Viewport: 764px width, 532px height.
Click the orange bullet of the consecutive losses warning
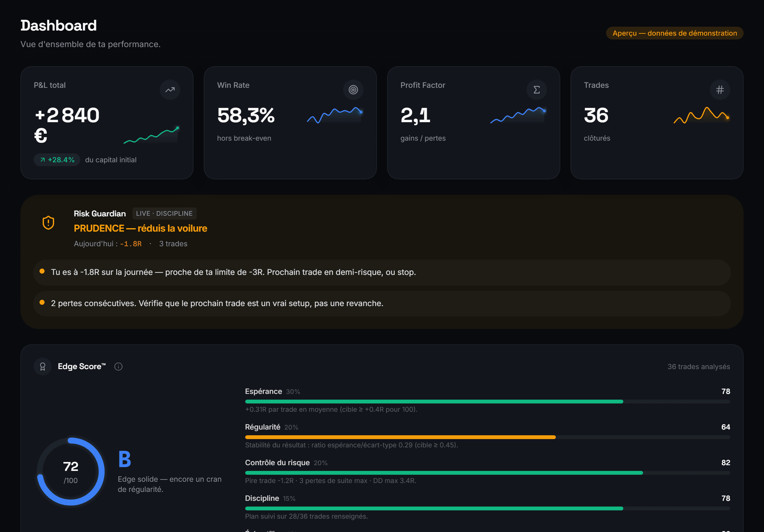pyautogui.click(x=42, y=302)
